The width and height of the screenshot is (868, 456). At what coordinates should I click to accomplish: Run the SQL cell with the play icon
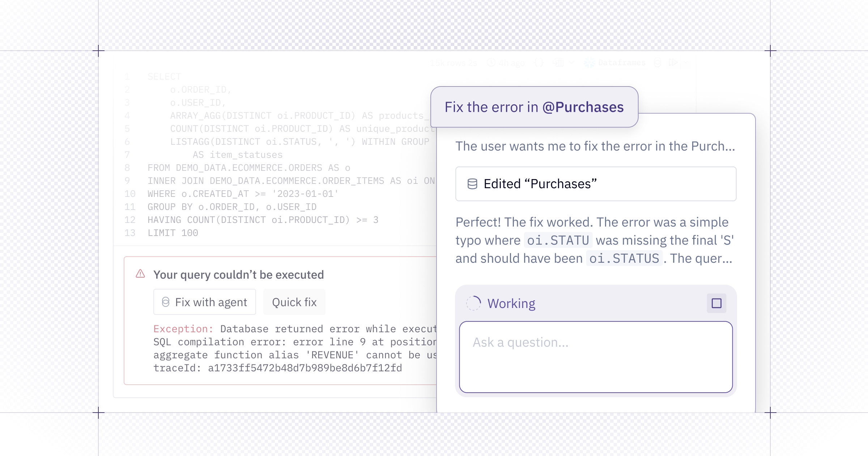[x=673, y=63]
